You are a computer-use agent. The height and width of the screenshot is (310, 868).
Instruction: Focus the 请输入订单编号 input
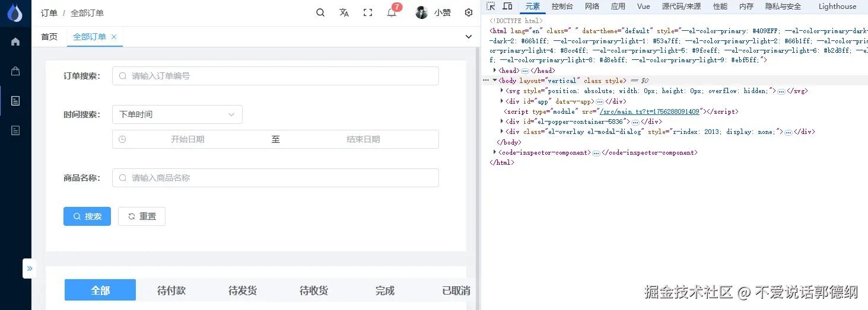[x=275, y=76]
